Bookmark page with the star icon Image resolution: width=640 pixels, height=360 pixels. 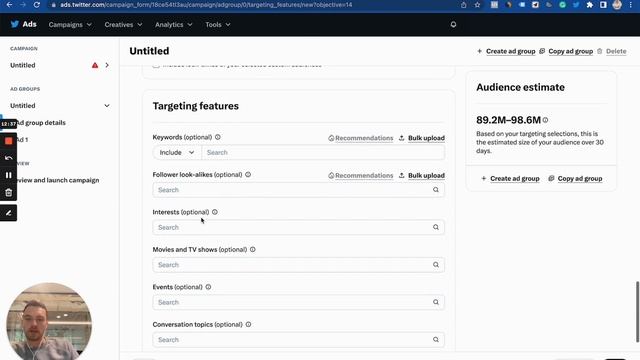477,5
